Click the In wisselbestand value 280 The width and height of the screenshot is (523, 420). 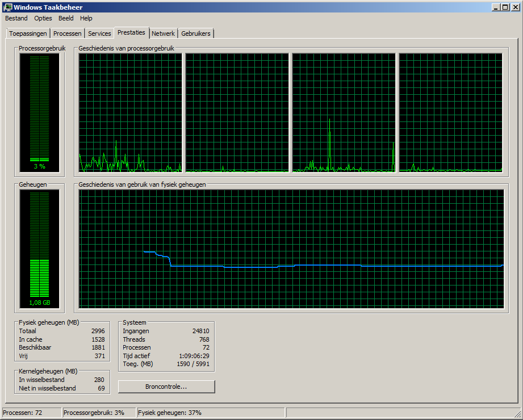point(99,380)
